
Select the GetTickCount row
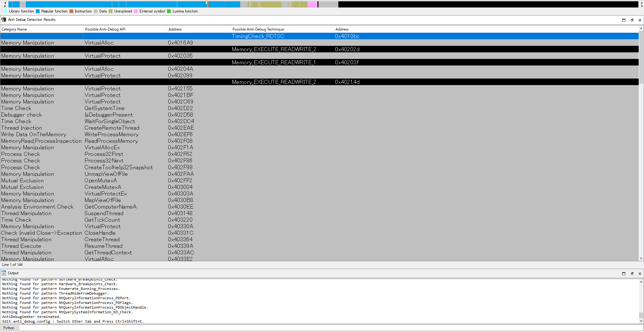point(319,220)
